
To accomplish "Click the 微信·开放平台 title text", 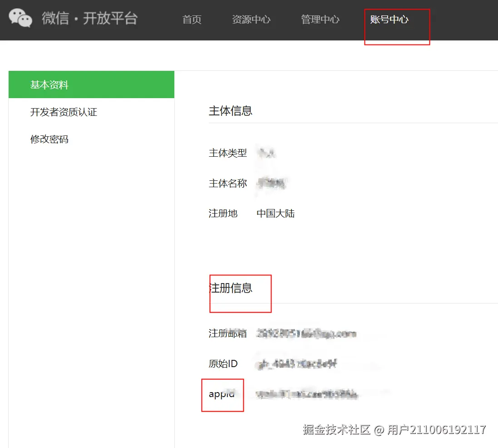I will pyautogui.click(x=89, y=18).
